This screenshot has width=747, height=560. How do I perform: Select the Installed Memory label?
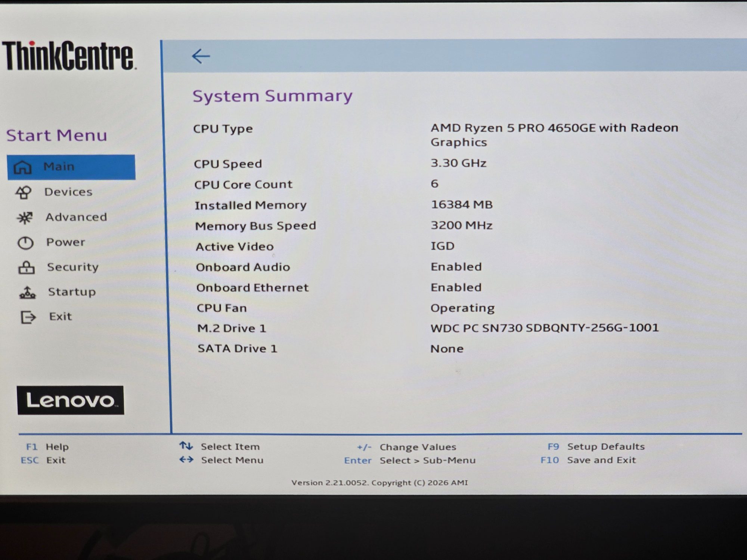(x=251, y=205)
